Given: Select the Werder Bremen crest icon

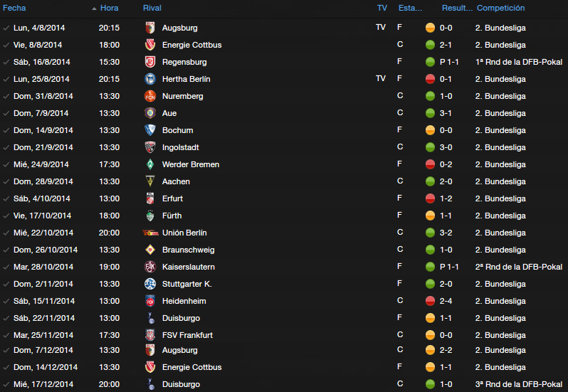Looking at the screenshot, I should coord(150,164).
